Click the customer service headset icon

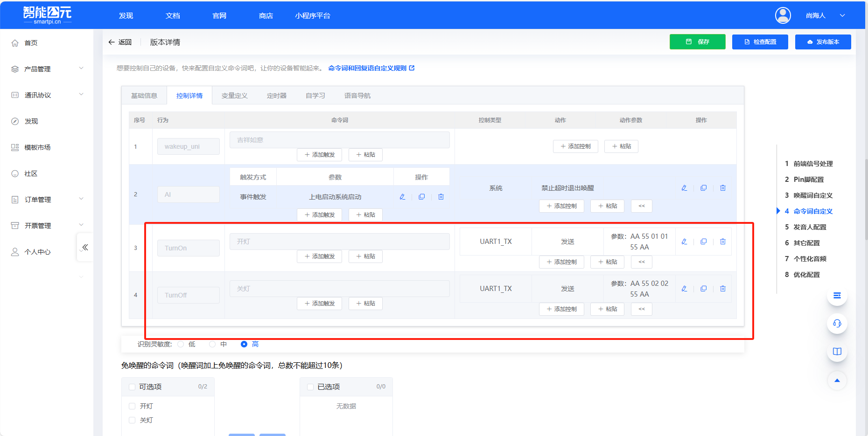click(837, 323)
